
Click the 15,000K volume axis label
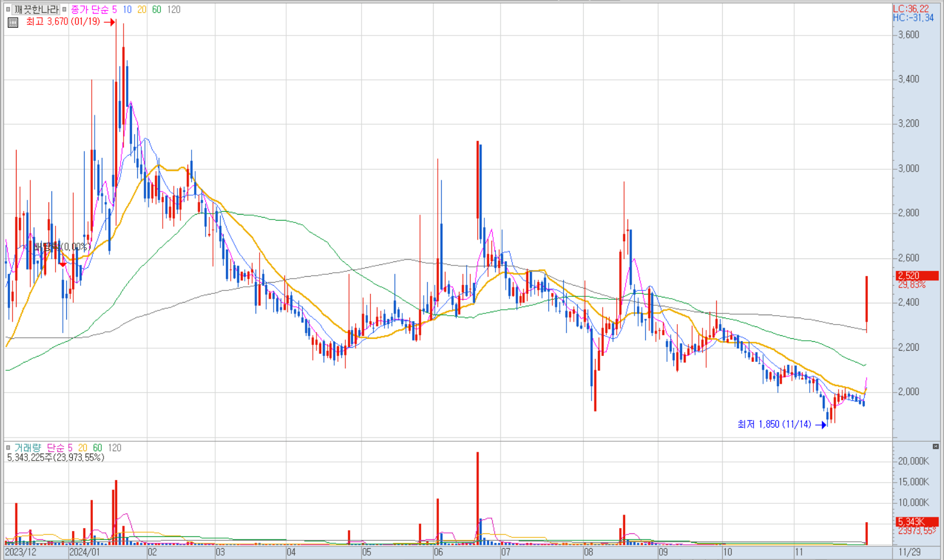pos(913,481)
